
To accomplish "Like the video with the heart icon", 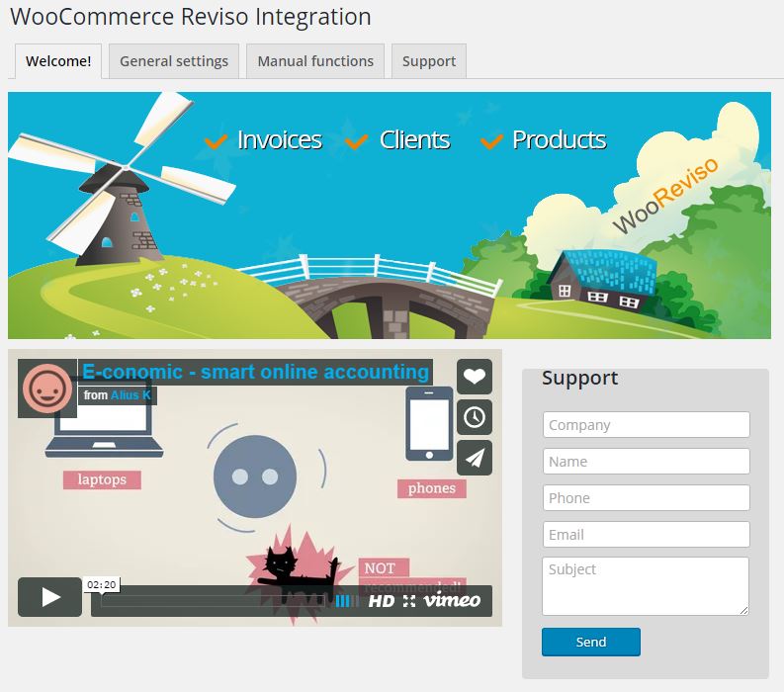I will (x=474, y=376).
